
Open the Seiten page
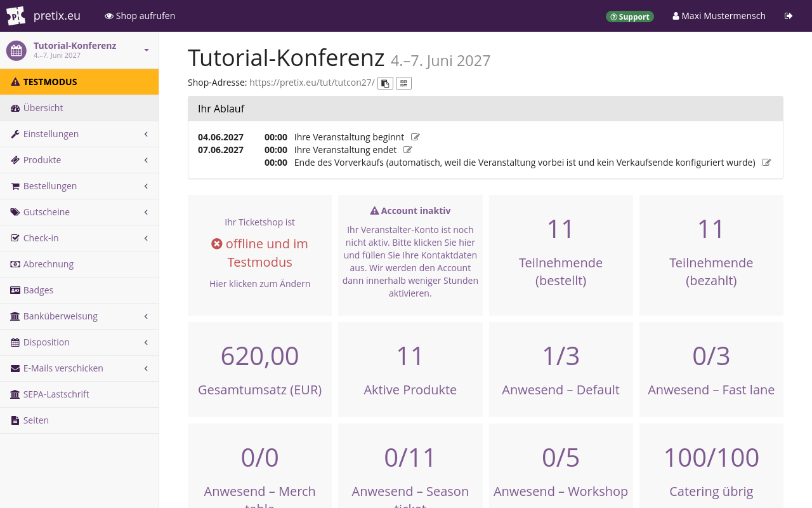[79, 420]
